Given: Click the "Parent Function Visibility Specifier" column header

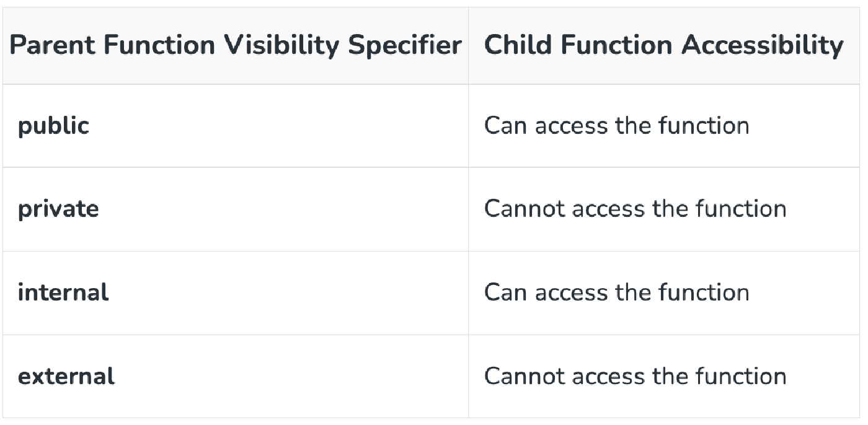Looking at the screenshot, I should (236, 45).
